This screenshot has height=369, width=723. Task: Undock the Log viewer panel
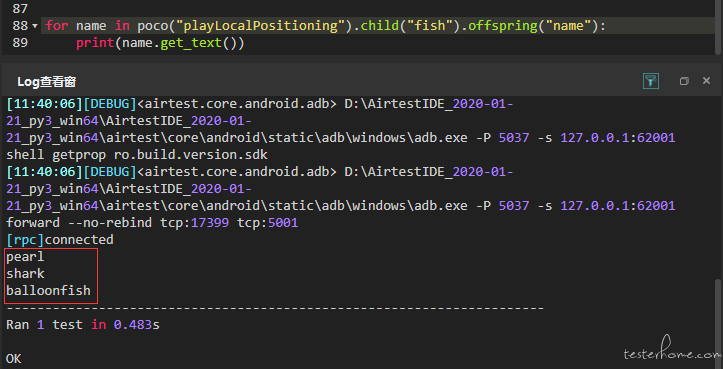(x=684, y=81)
